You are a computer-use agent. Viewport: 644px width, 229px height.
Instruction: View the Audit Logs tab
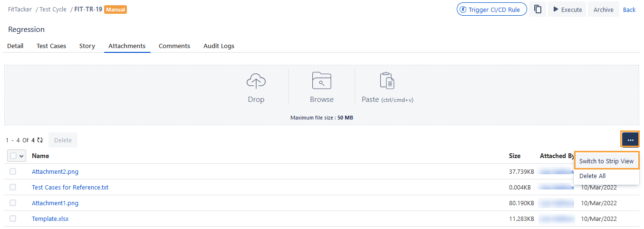coord(219,46)
